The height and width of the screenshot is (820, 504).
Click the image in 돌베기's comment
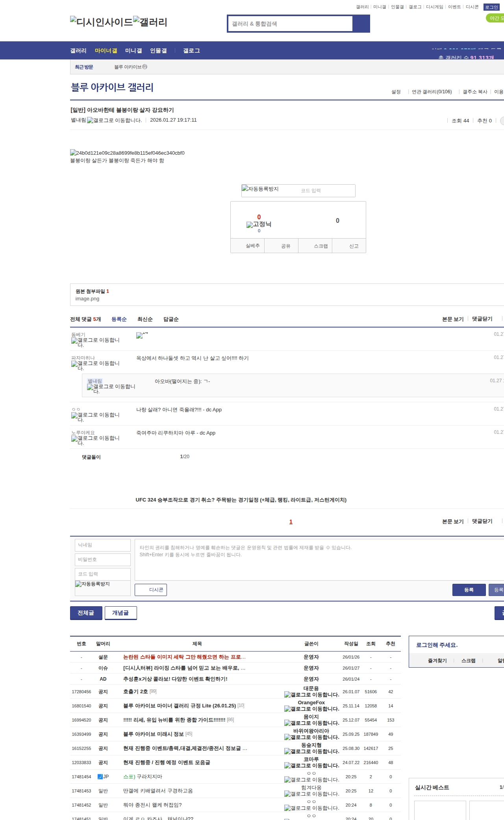click(x=139, y=335)
